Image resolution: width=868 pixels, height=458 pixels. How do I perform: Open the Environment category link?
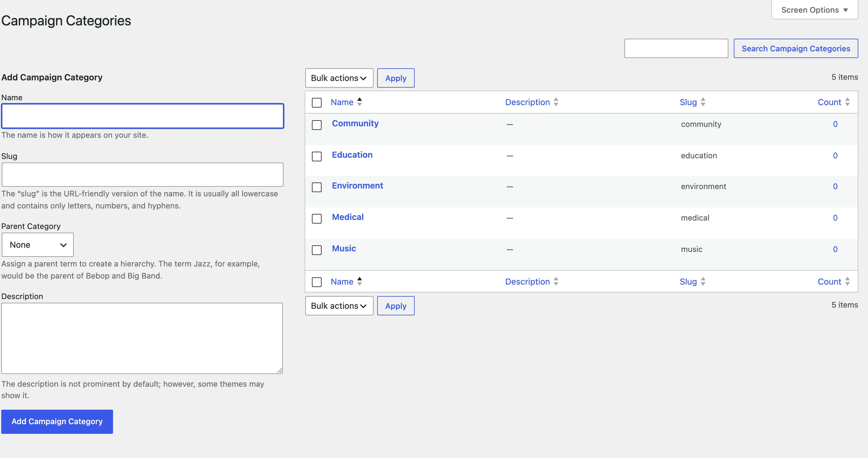tap(358, 185)
